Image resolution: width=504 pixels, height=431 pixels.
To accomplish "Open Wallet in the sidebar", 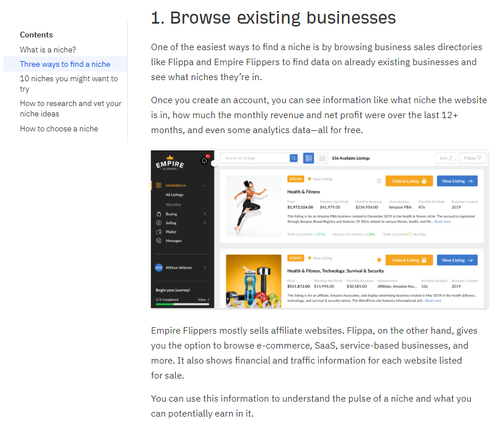I will [171, 232].
